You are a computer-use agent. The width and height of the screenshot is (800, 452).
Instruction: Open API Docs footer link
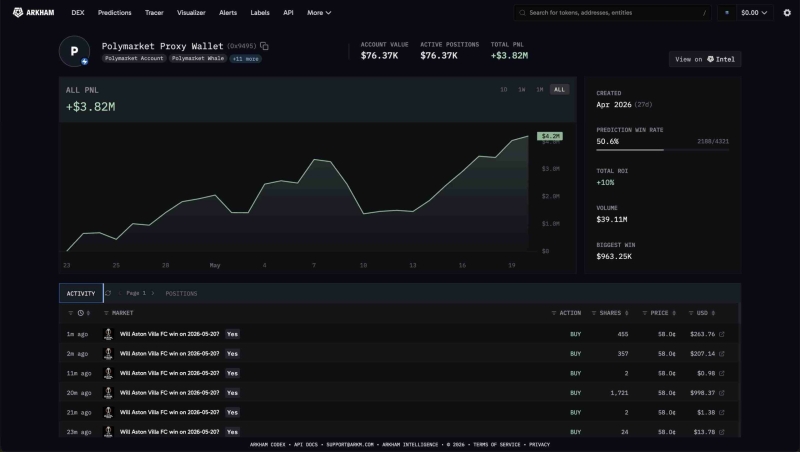306,445
